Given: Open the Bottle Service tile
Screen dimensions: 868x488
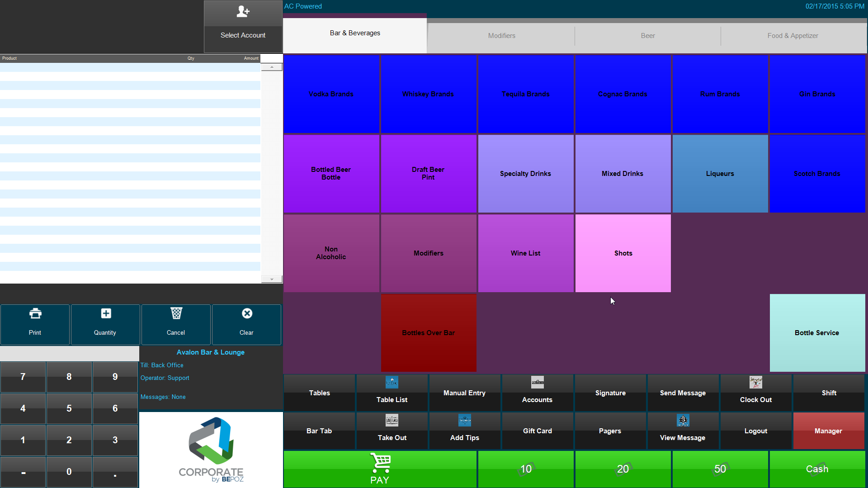Looking at the screenshot, I should tap(817, 333).
